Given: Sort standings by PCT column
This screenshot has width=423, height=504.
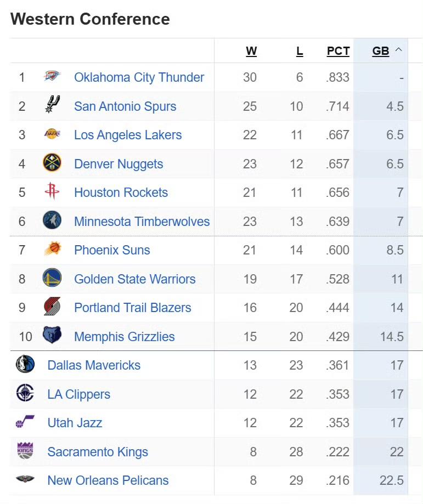Looking at the screenshot, I should pyautogui.click(x=338, y=51).
